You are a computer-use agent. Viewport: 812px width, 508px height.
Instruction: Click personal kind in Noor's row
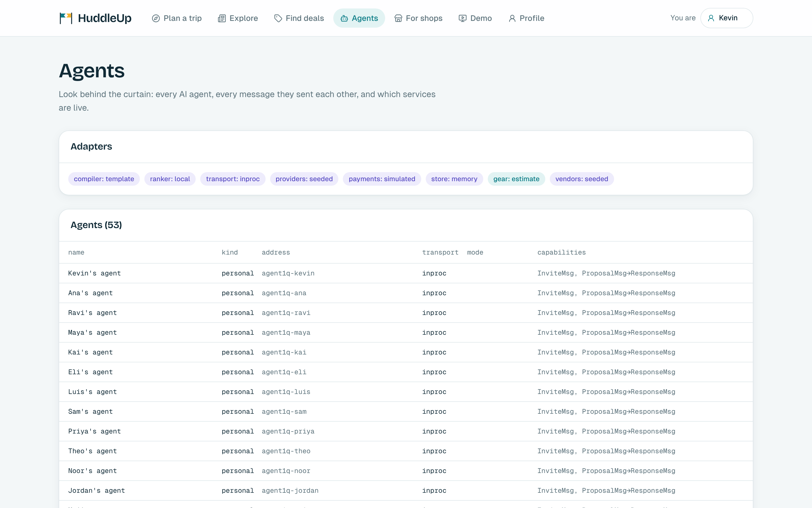tap(238, 471)
